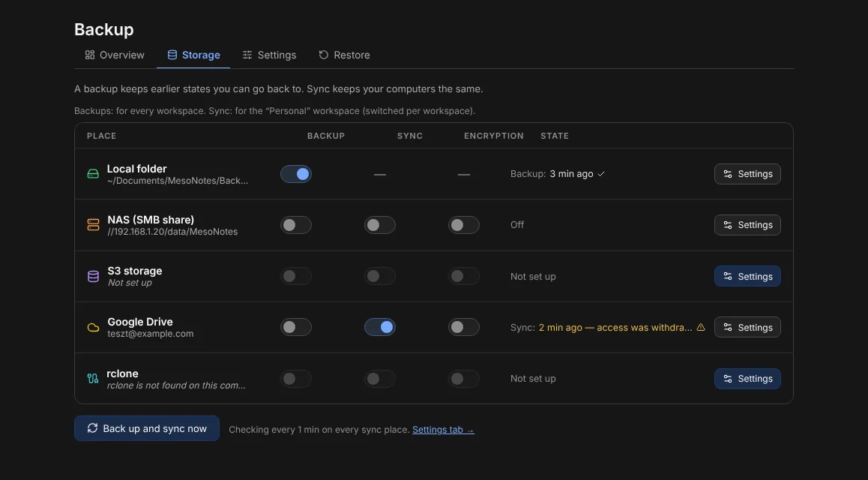Click refresh icon in 'Back up and sync now'

point(92,428)
